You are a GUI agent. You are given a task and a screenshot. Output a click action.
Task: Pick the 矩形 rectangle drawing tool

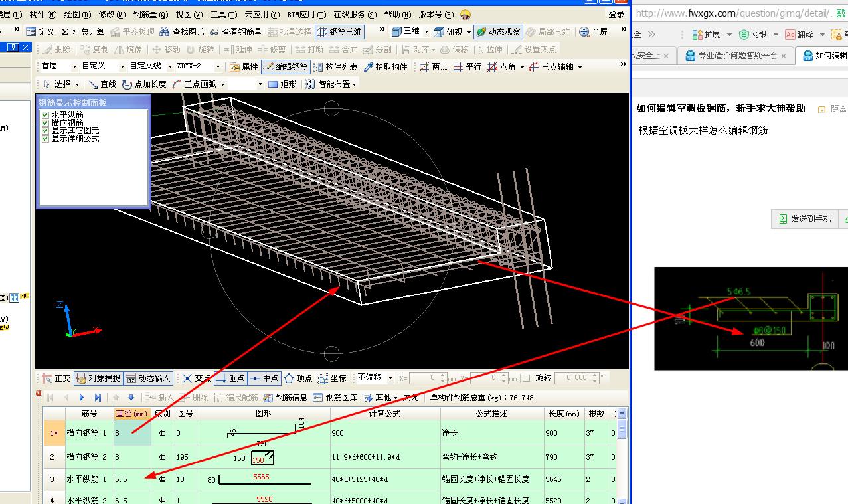click(282, 84)
